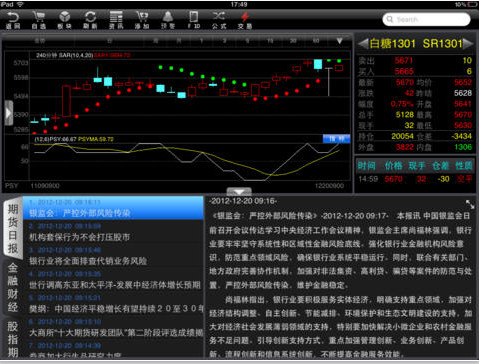Collapse chart with bottom center down-arrow handle
Screen dimensions: 479x364
(x=239, y=192)
